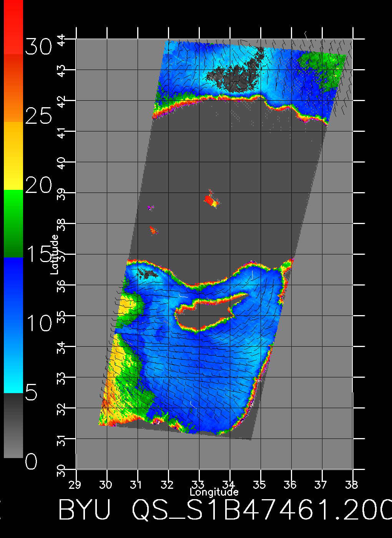The width and height of the screenshot is (392, 538).
Task: Click the green segment of the color bar
Action: click(x=13, y=224)
